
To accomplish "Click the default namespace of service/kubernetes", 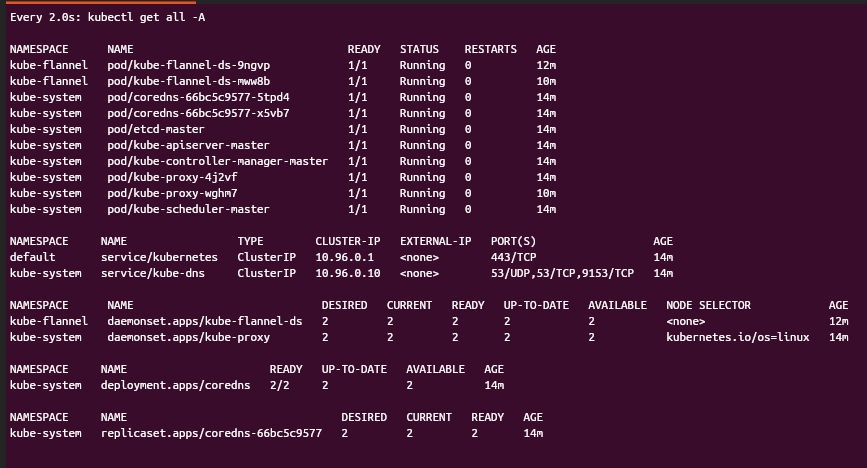I will click(x=33, y=257).
